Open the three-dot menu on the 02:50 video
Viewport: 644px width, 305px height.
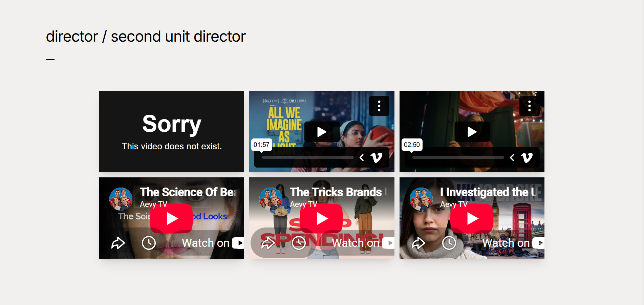(x=529, y=106)
